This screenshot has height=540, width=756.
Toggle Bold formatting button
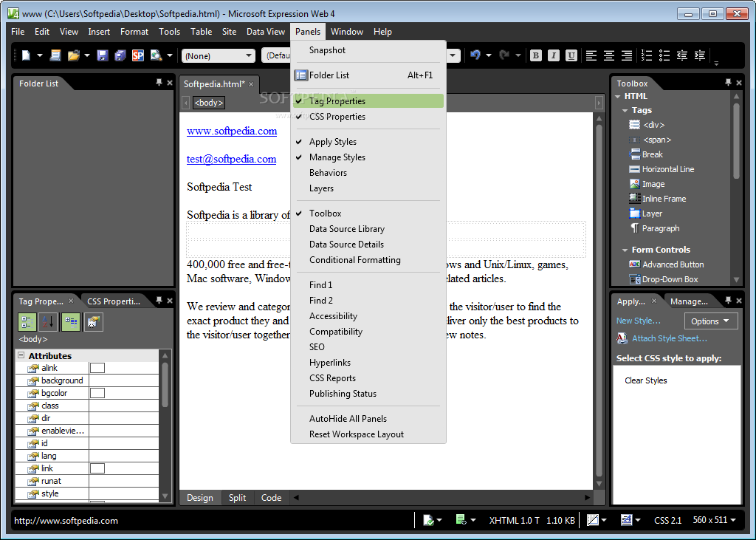[x=536, y=55]
